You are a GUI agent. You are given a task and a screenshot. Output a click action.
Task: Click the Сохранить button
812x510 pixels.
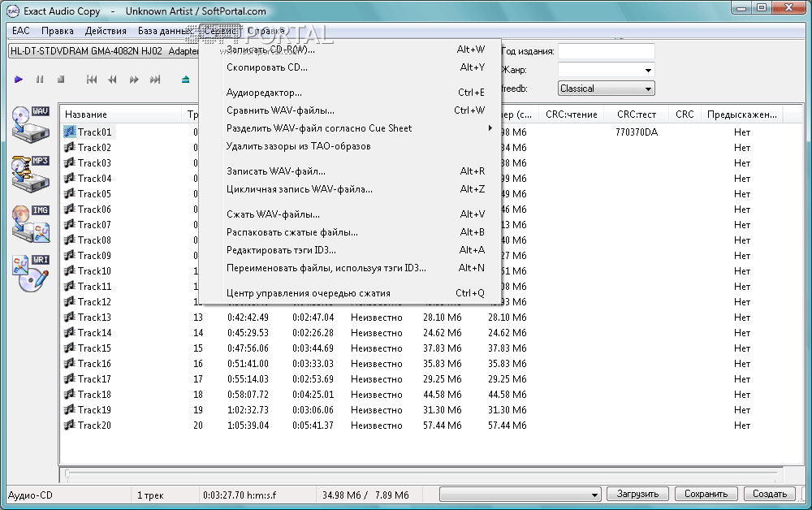coord(706,494)
